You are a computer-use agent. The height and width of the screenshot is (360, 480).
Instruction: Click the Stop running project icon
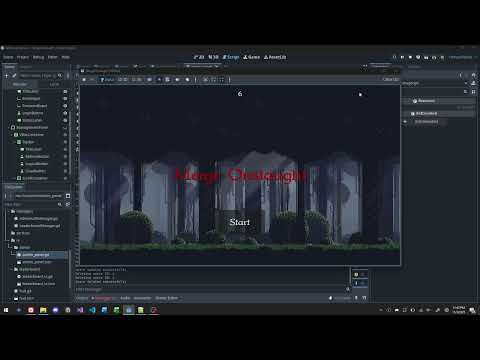pos(410,57)
